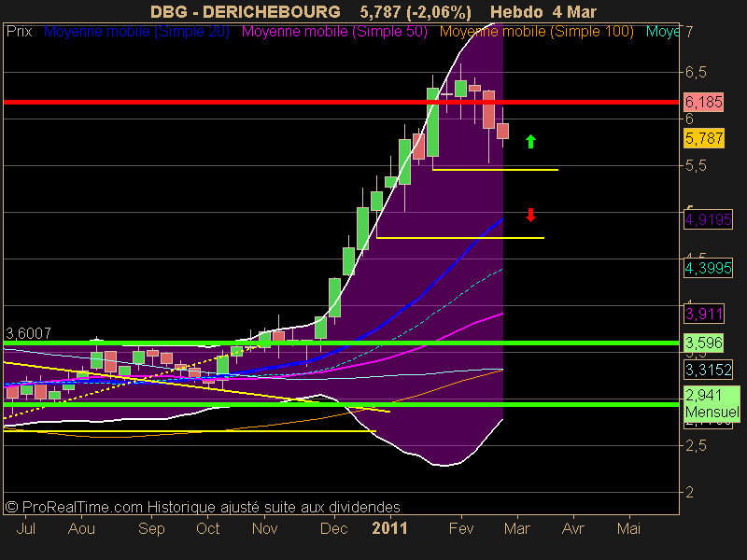Click the "Avr" label on the time axis

[x=573, y=528]
